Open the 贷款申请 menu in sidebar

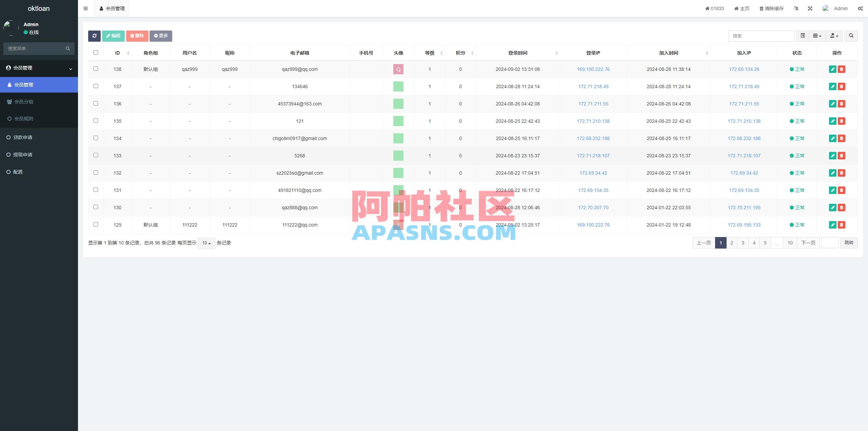point(23,137)
